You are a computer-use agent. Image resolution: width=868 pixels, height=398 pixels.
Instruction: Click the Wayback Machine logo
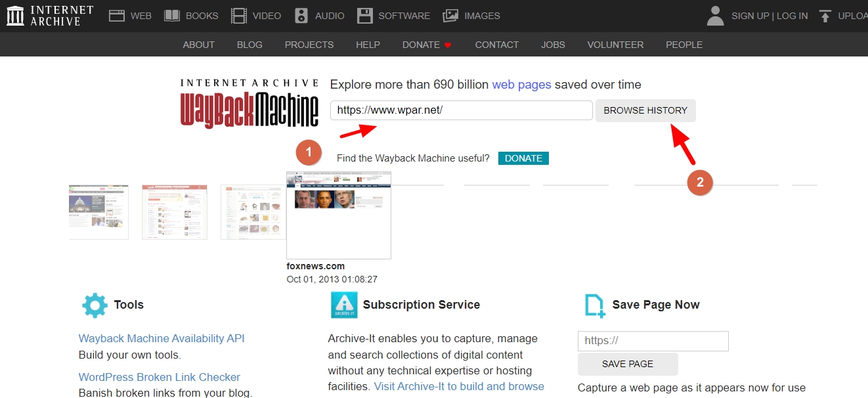tap(250, 104)
